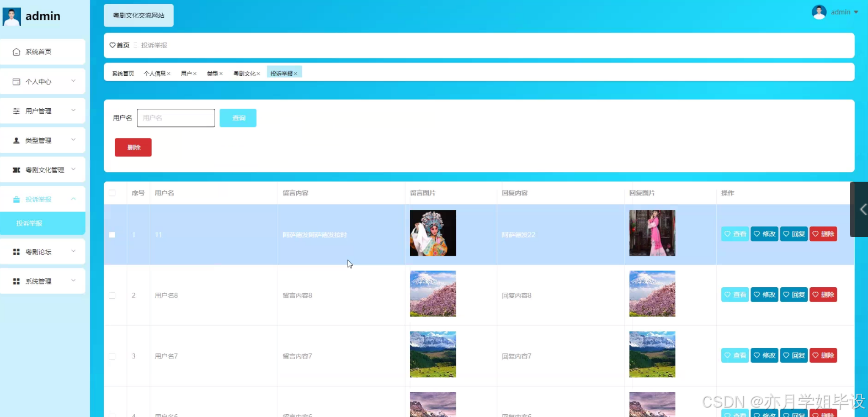Click heart icon beside 首页 breadcrumb
The height and width of the screenshot is (417, 868).
click(x=113, y=45)
